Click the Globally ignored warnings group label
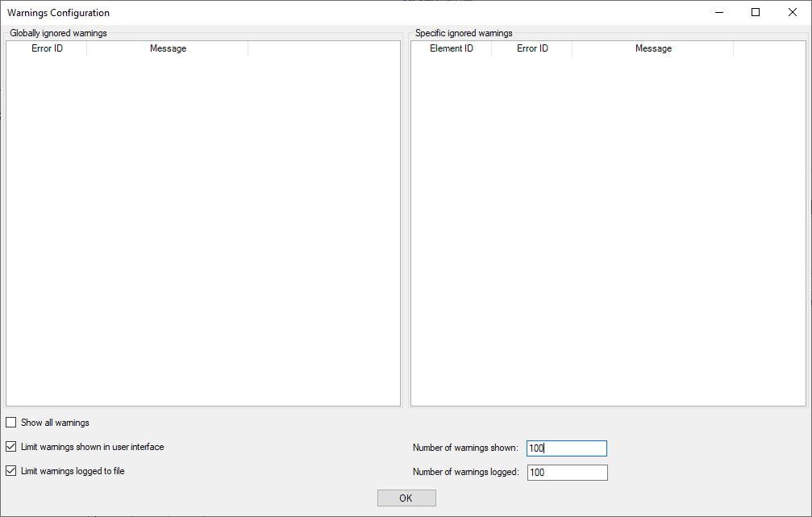This screenshot has width=812, height=517. pos(59,33)
